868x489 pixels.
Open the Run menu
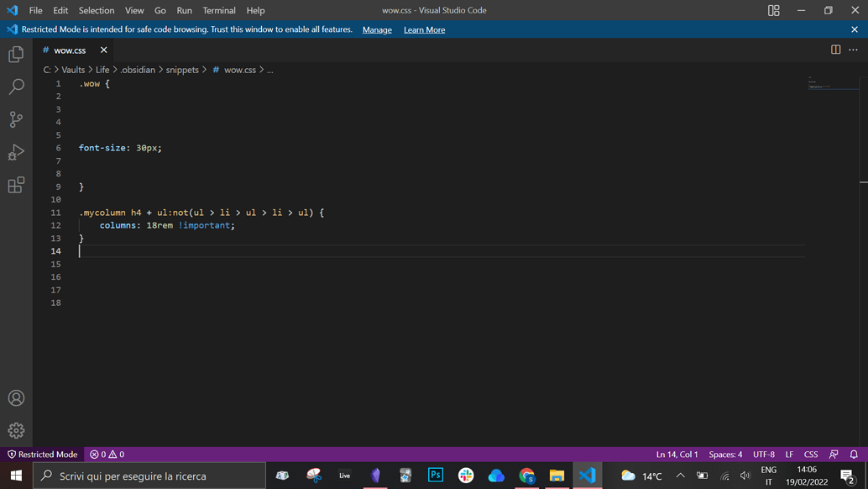(184, 10)
